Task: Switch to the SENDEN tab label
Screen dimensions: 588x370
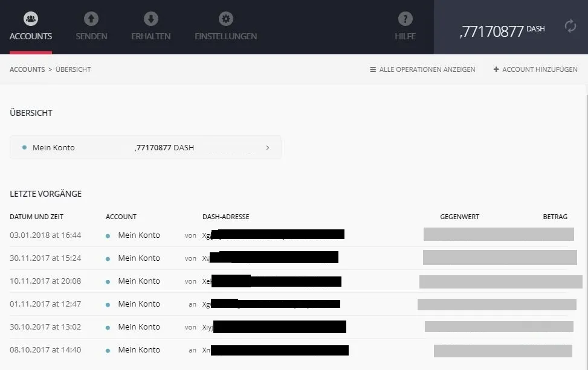Action: pyautogui.click(x=91, y=36)
